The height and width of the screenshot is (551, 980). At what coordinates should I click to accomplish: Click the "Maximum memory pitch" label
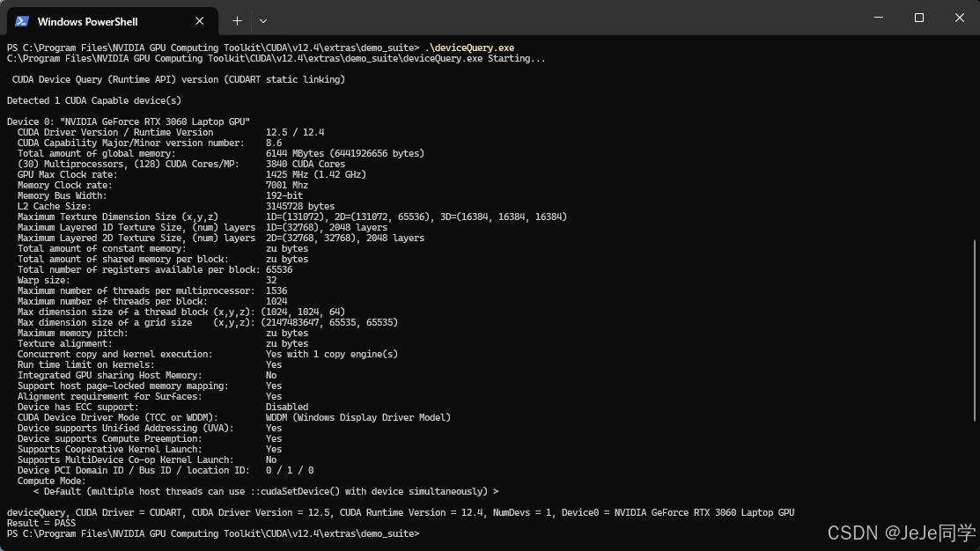(72, 333)
